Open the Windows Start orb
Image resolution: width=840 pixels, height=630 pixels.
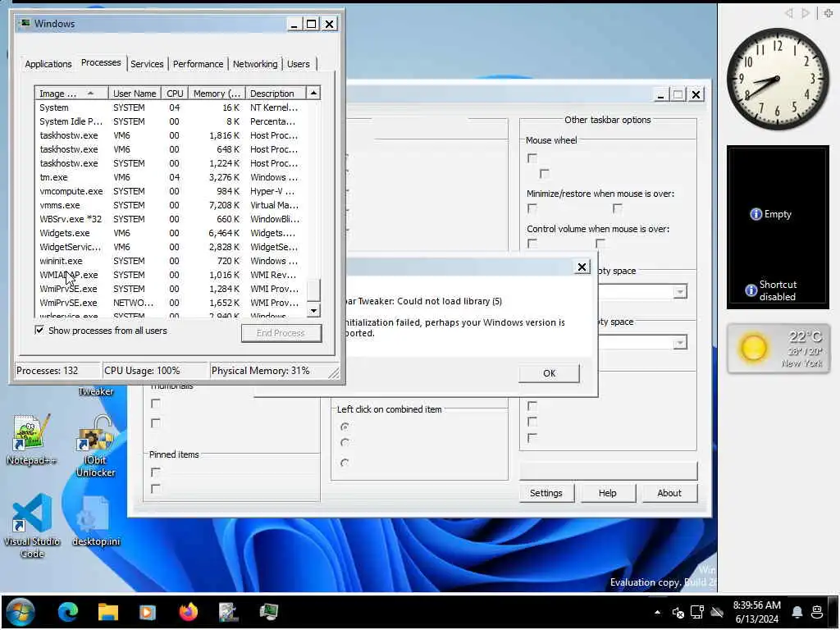[21, 611]
